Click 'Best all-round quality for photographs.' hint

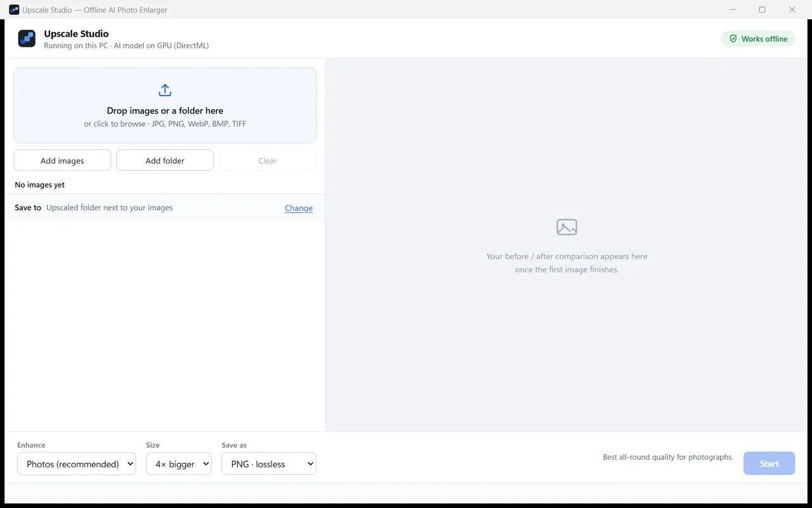(668, 457)
